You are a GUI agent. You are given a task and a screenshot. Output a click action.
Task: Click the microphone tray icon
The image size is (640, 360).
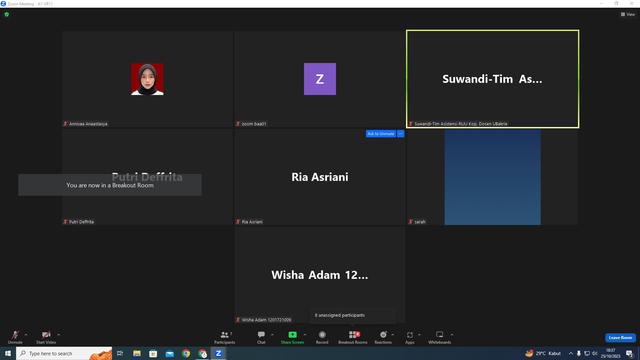pyautogui.click(x=579, y=353)
